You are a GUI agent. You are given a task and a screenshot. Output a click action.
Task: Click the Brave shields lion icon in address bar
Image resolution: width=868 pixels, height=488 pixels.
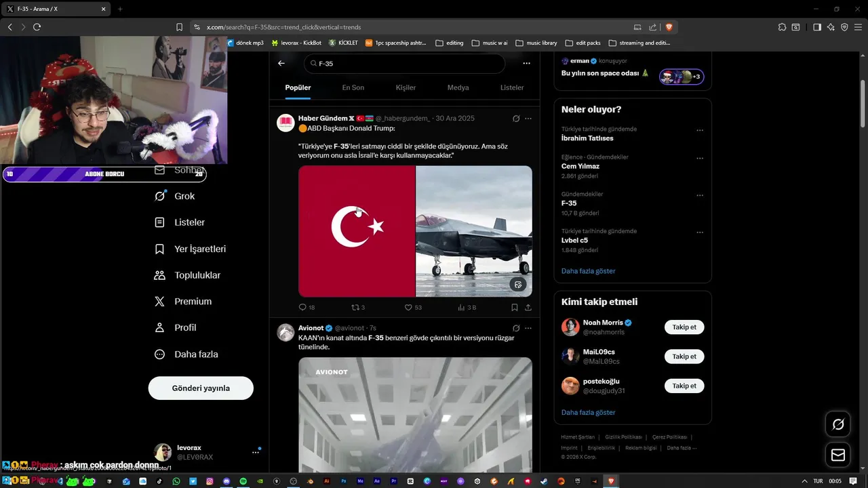pos(669,27)
